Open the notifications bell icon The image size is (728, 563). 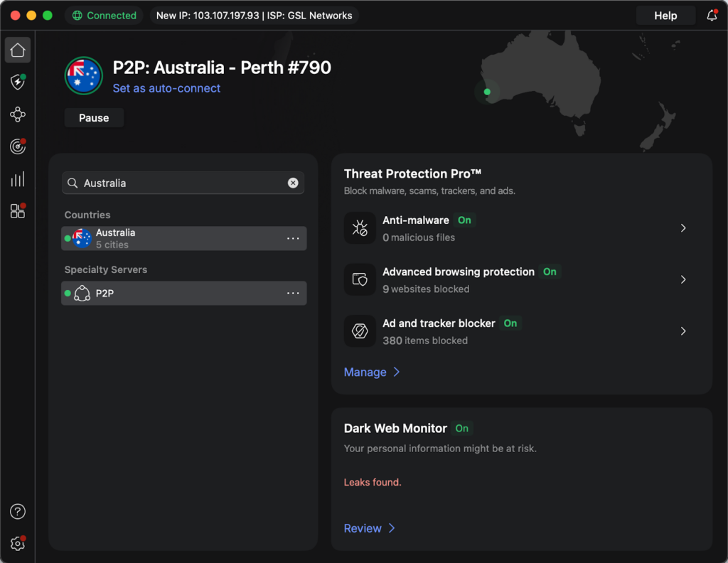[712, 16]
